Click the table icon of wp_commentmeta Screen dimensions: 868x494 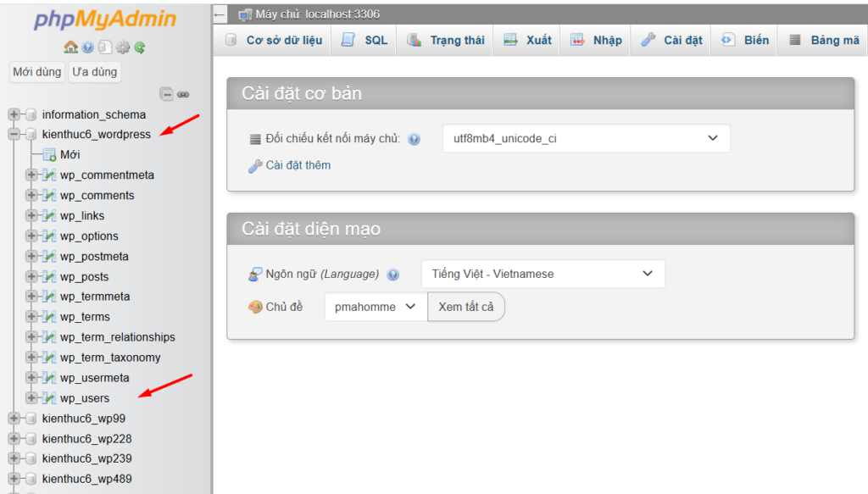(x=49, y=175)
